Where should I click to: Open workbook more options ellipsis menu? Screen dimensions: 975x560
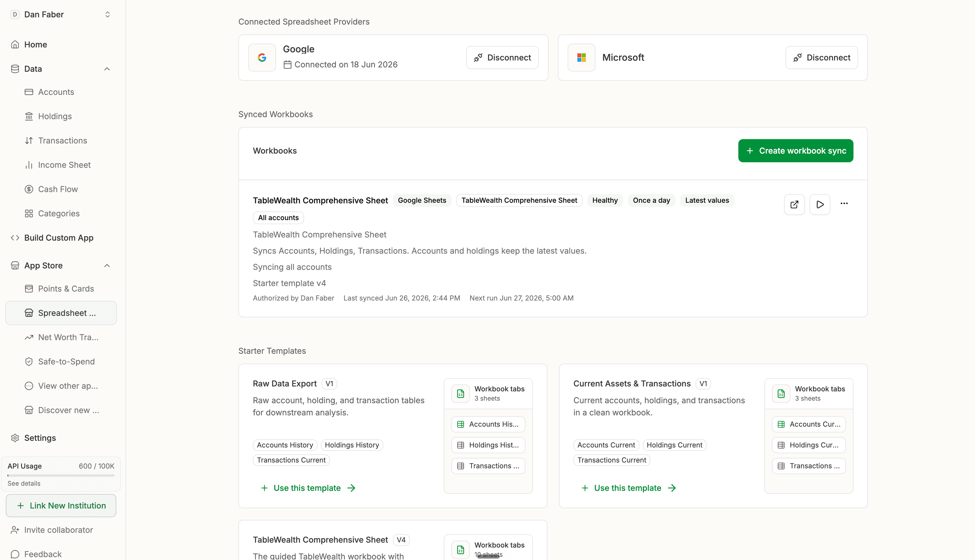click(x=844, y=203)
